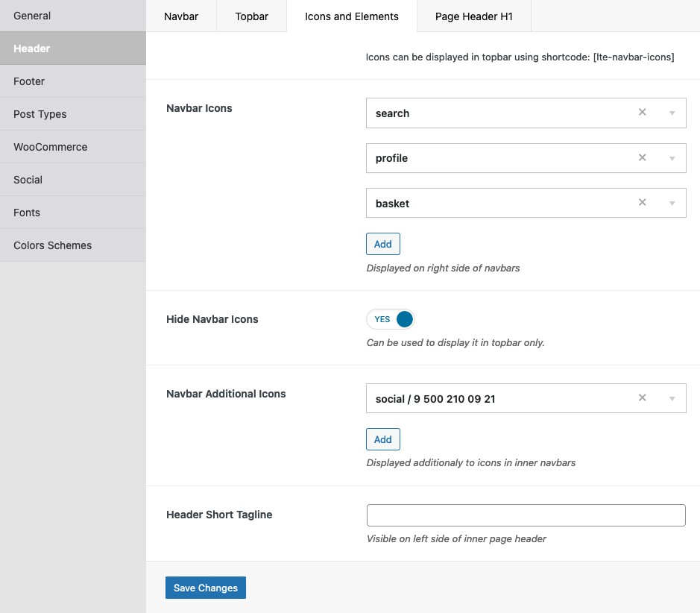Viewport: 700px width, 613px height.
Task: Click 'Visible on left side of inner page header' hint
Action: [456, 539]
